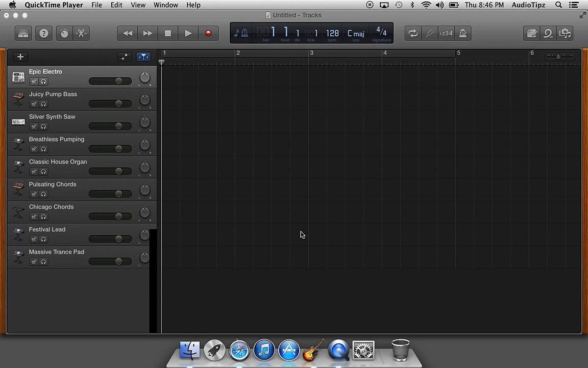Viewport: 588px width, 368px height.
Task: Open the QuickTime Player app menu
Action: [54, 5]
